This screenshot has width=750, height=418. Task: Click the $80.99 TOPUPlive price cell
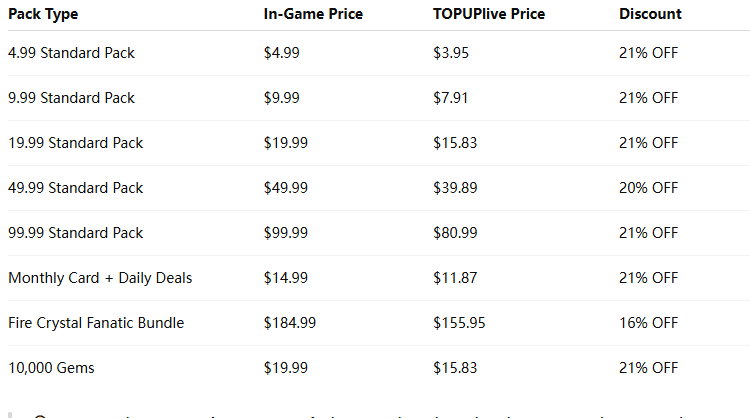(x=455, y=233)
